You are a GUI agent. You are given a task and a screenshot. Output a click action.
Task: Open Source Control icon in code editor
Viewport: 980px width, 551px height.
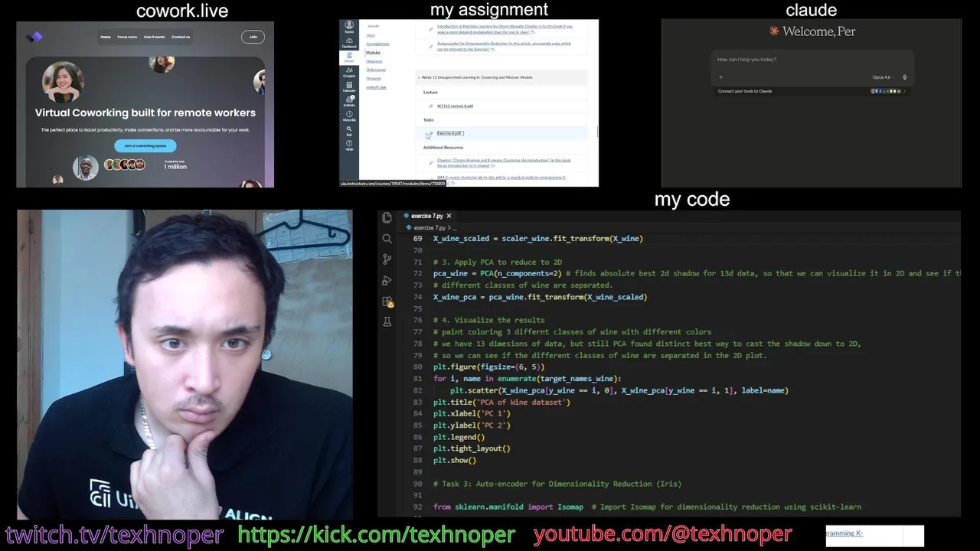point(387,259)
